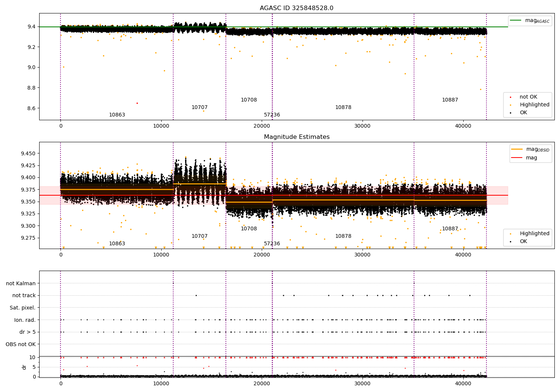
Task: Select the 'not OK' red legend marker
Action: pos(510,97)
